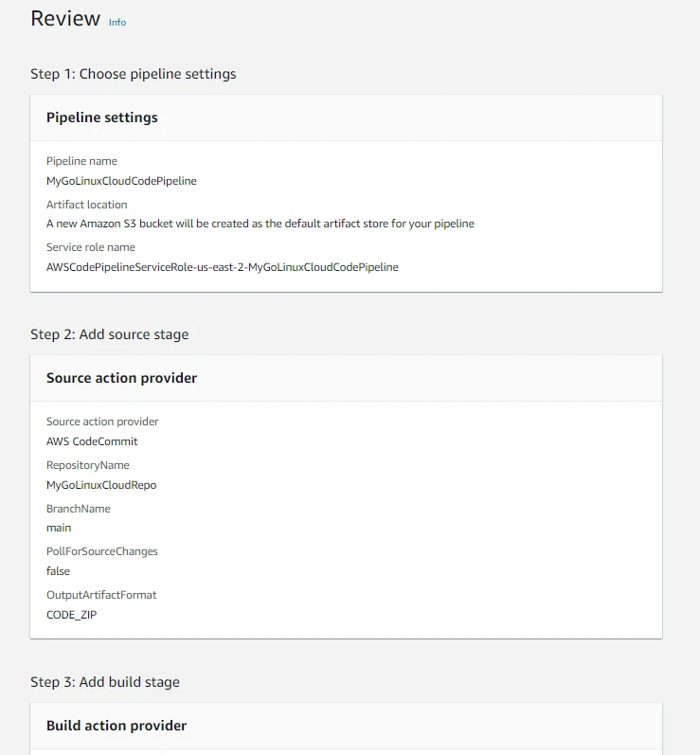Click the Amazon S3 bucket artifact description text
Viewport: 700px width, 755px height.
[260, 224]
